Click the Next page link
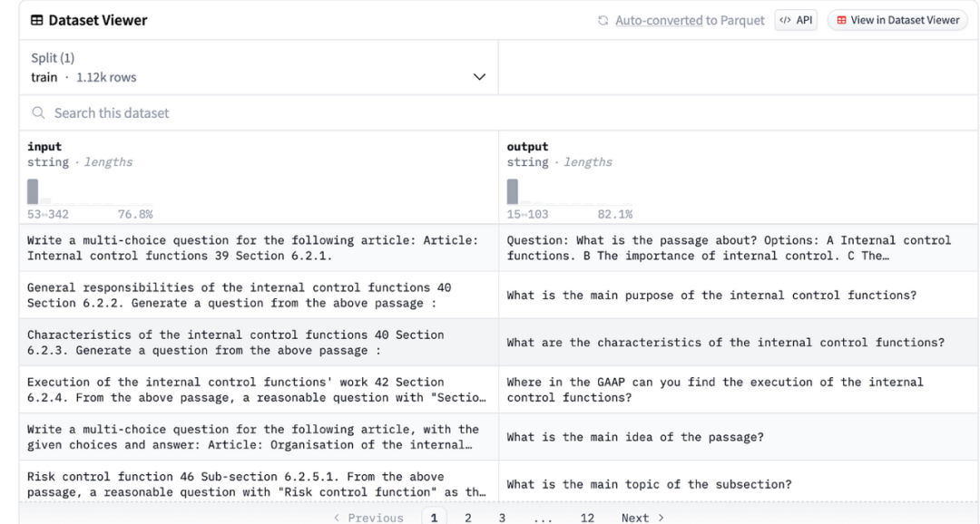 pyautogui.click(x=642, y=518)
